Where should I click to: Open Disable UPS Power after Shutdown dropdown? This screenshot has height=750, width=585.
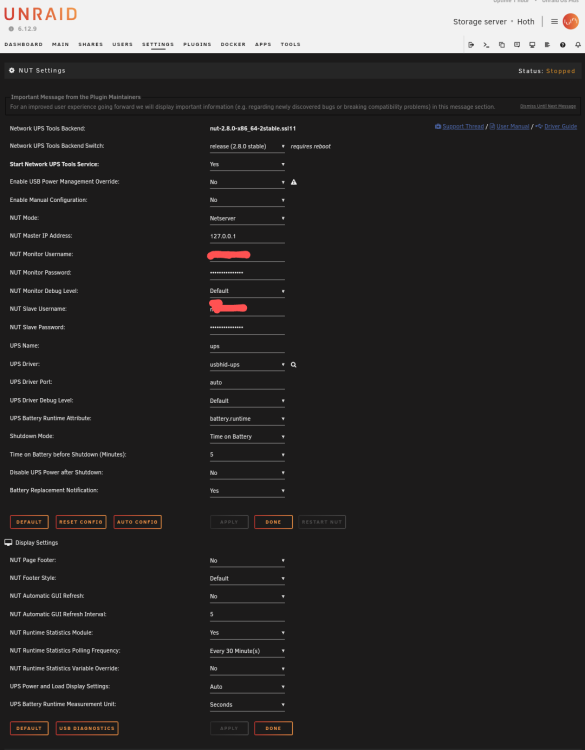click(247, 473)
